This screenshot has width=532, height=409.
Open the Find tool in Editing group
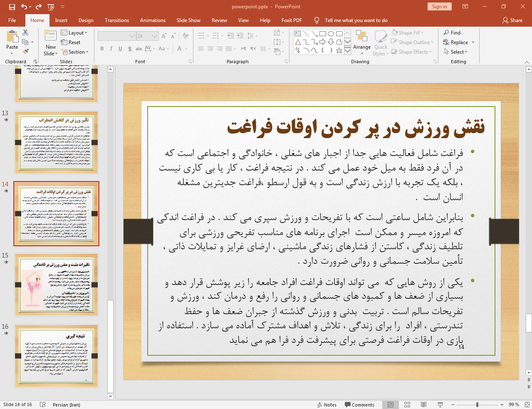tap(455, 32)
